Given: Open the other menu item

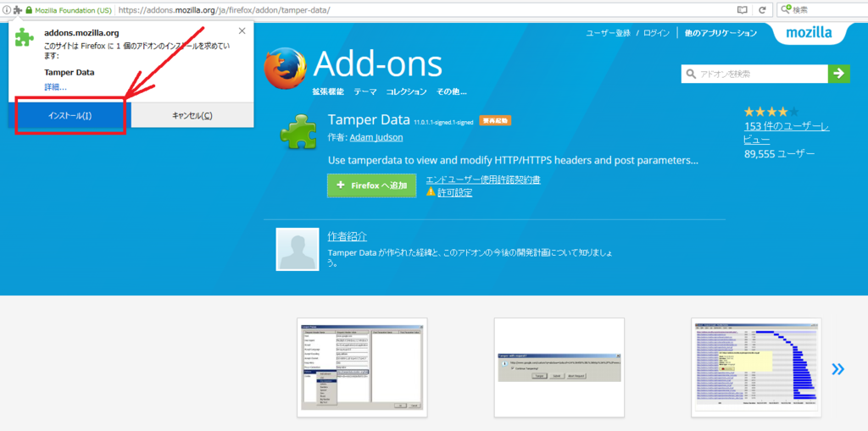Looking at the screenshot, I should (x=451, y=91).
